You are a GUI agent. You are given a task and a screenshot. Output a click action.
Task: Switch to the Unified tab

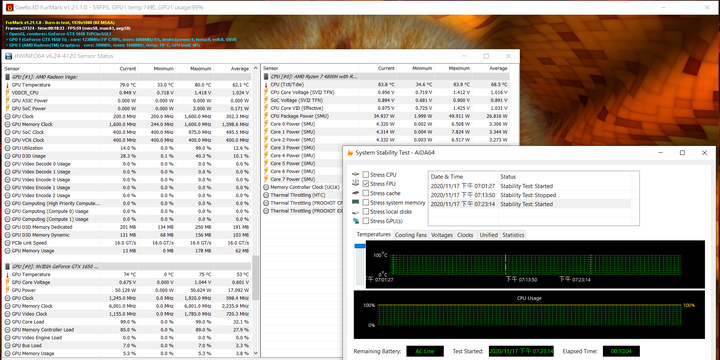coord(489,235)
